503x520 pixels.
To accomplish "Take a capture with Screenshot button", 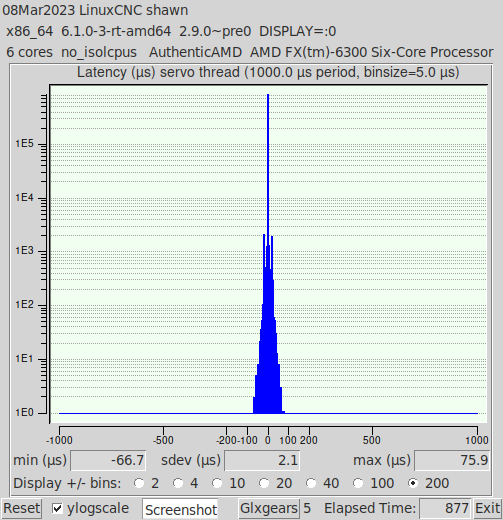I will pyautogui.click(x=181, y=509).
